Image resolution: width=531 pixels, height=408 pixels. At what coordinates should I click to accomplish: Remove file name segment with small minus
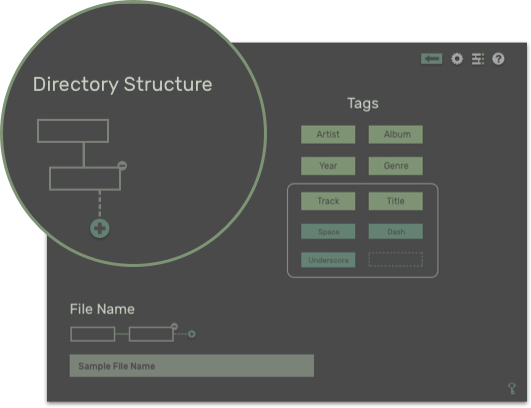pyautogui.click(x=174, y=326)
